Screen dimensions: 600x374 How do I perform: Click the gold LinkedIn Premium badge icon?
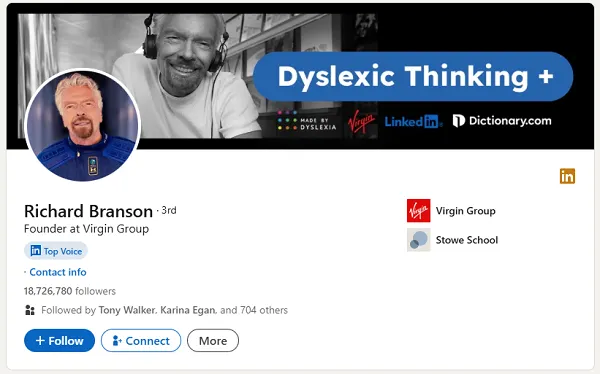(x=567, y=176)
